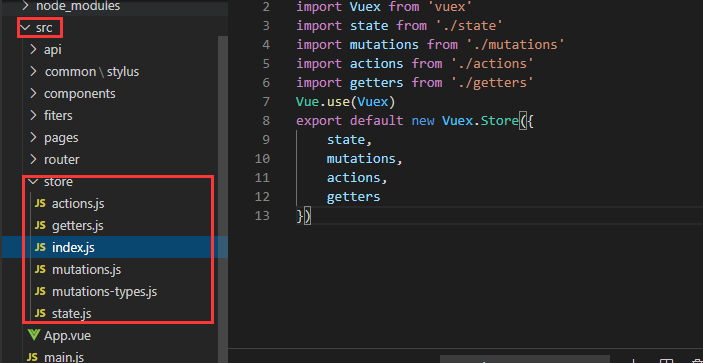Click line number 8 in the gutter
703x363 pixels.
coord(266,121)
